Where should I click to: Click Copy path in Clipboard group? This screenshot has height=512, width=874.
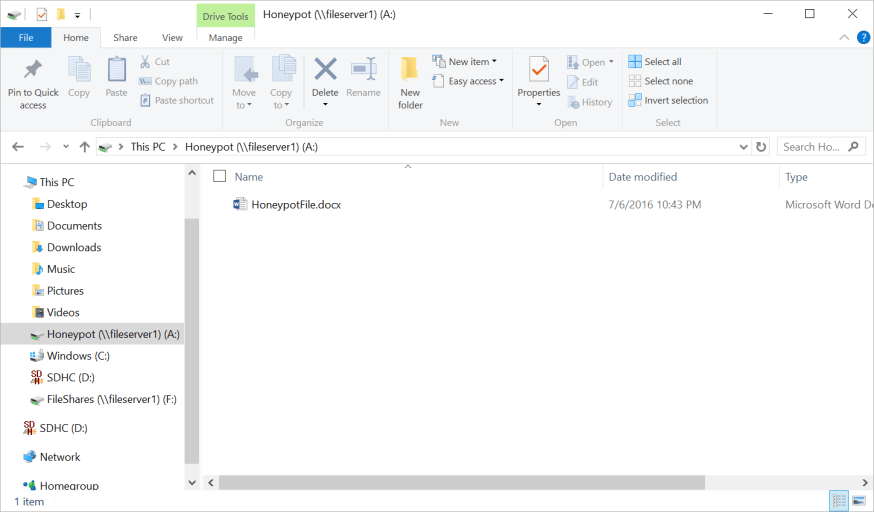tap(168, 81)
